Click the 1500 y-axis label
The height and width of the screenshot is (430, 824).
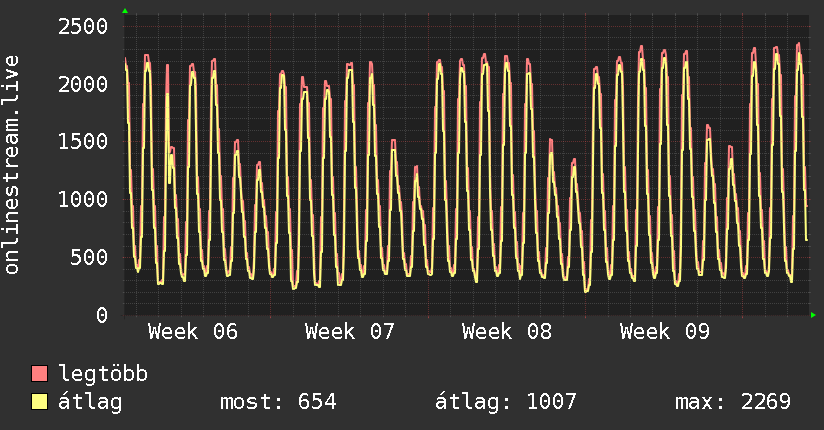click(x=83, y=141)
